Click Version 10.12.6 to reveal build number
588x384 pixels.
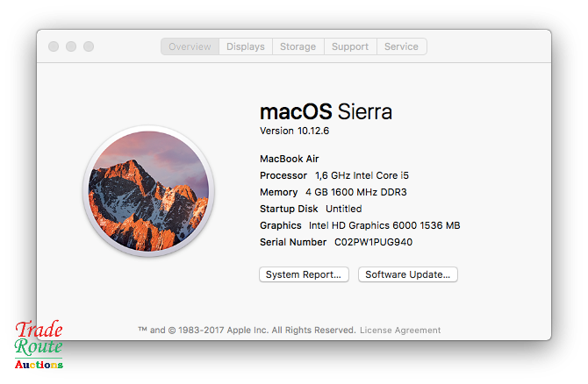[x=294, y=131]
